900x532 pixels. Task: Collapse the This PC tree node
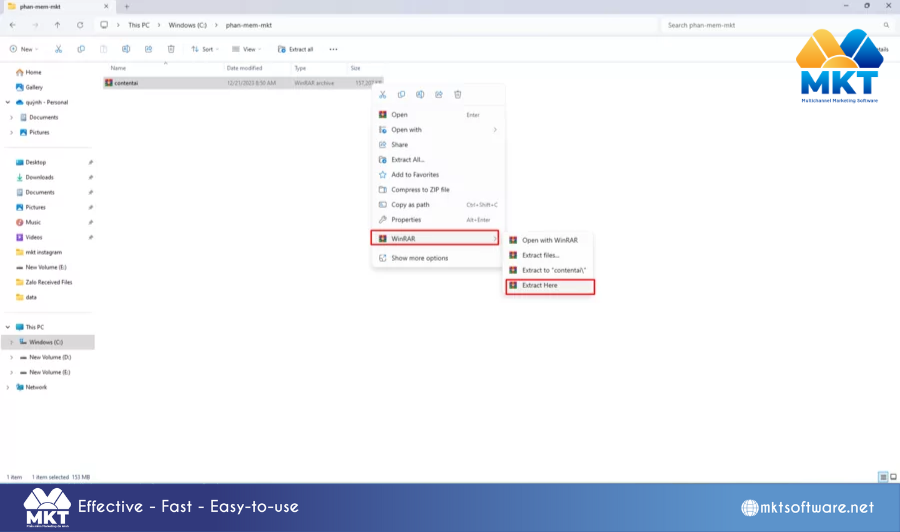(8, 327)
